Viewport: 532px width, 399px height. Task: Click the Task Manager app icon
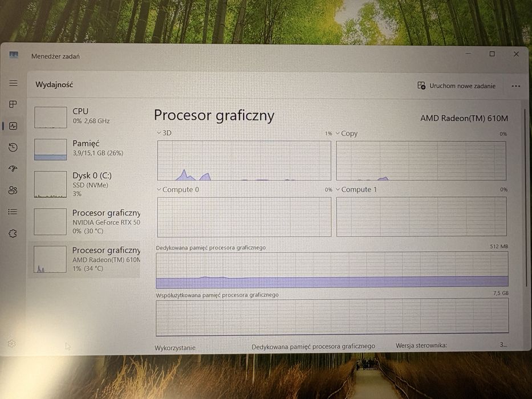[x=14, y=55]
